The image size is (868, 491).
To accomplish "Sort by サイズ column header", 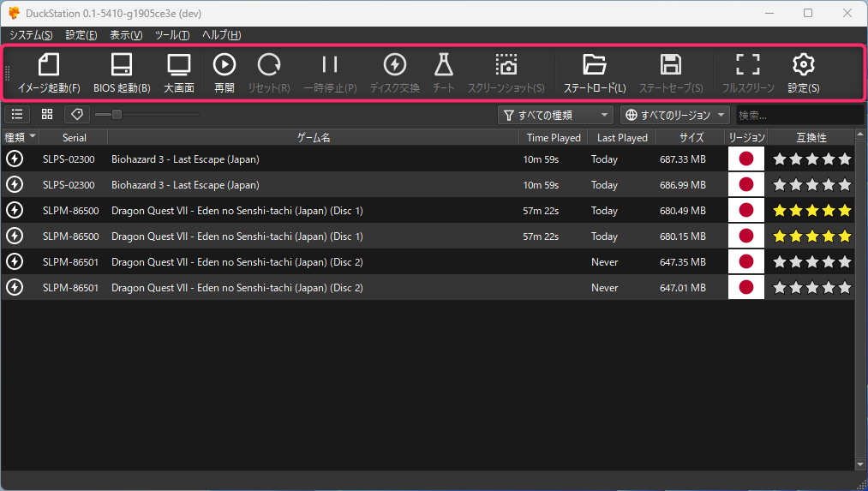I will pos(691,137).
